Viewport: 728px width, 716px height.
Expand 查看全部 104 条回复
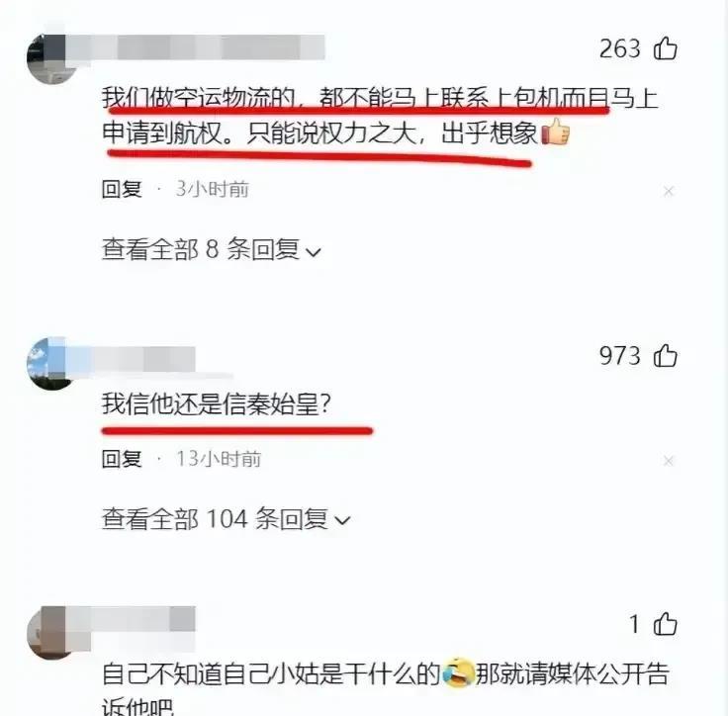pyautogui.click(x=227, y=518)
